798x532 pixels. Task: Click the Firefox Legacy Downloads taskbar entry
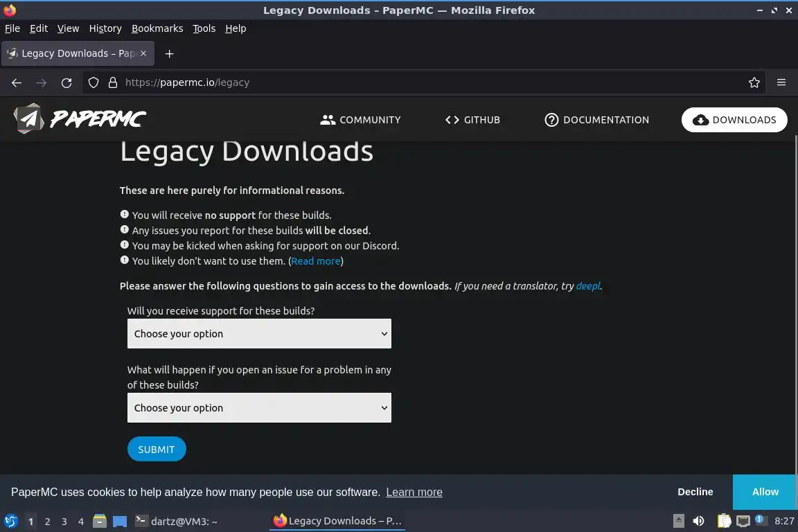pos(337,521)
